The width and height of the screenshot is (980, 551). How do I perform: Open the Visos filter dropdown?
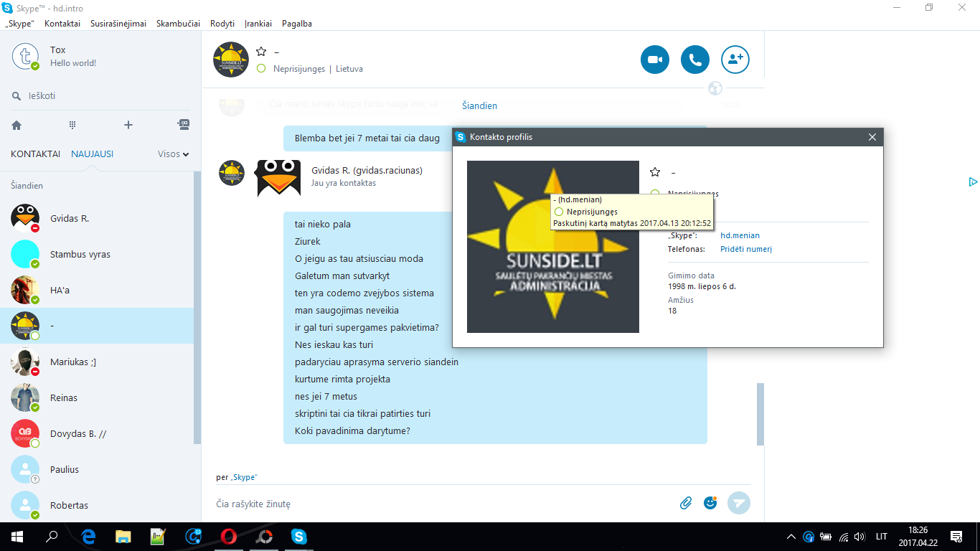(173, 154)
